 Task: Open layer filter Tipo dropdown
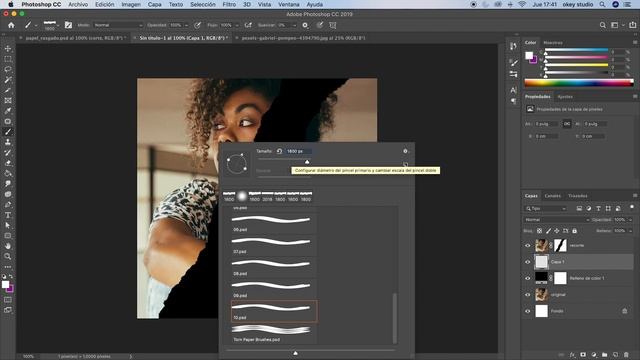click(546, 209)
